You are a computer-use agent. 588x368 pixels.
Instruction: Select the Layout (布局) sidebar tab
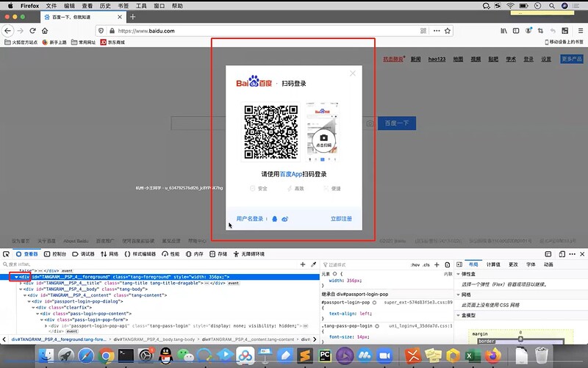point(473,264)
